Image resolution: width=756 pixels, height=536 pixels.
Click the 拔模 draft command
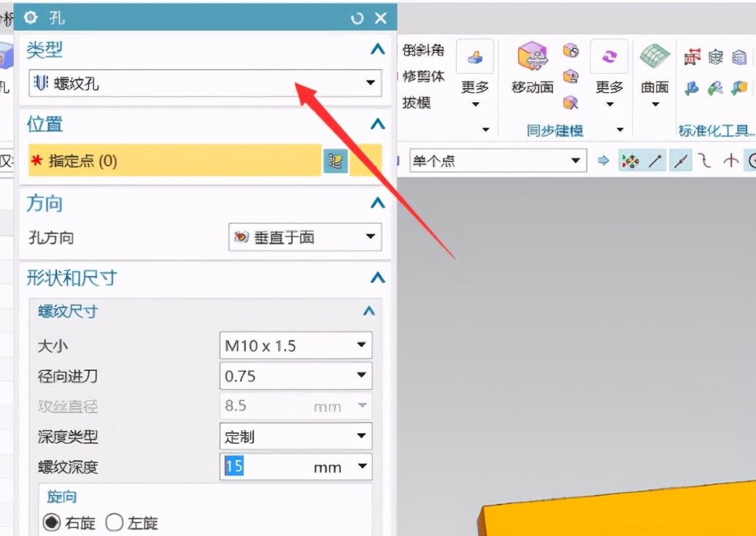click(x=416, y=102)
